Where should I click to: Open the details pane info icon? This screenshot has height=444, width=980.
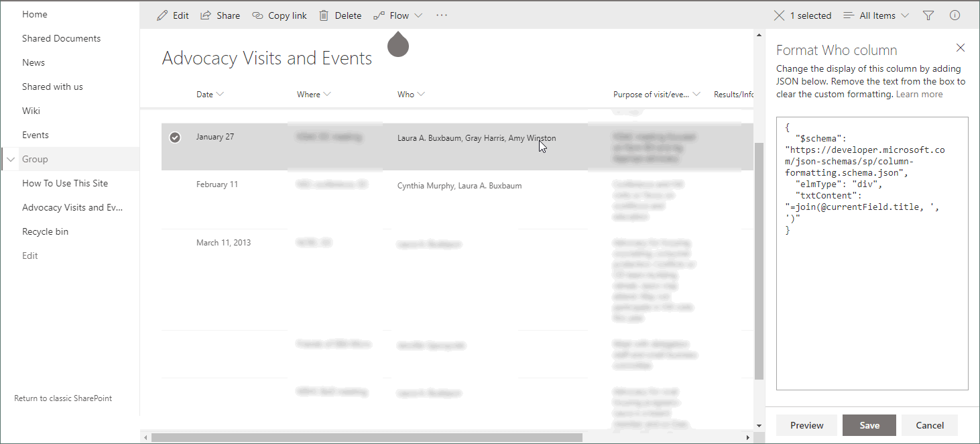(953, 15)
